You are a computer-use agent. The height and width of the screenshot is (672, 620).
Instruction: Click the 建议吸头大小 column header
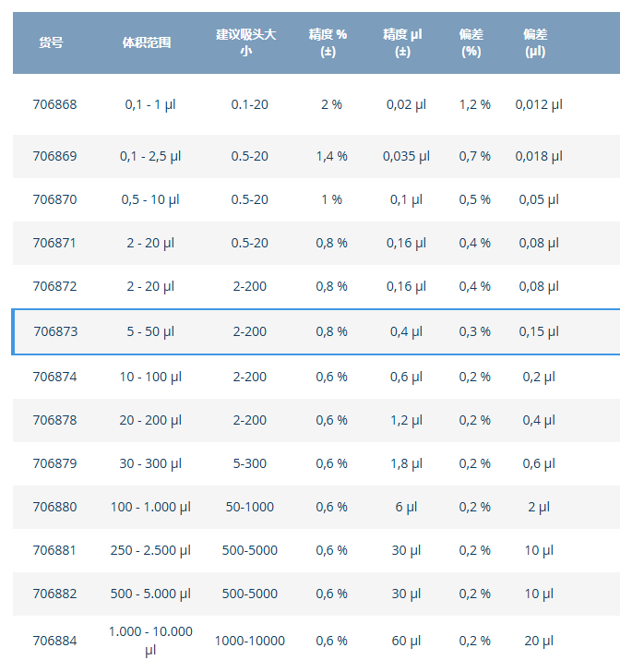pos(246,42)
